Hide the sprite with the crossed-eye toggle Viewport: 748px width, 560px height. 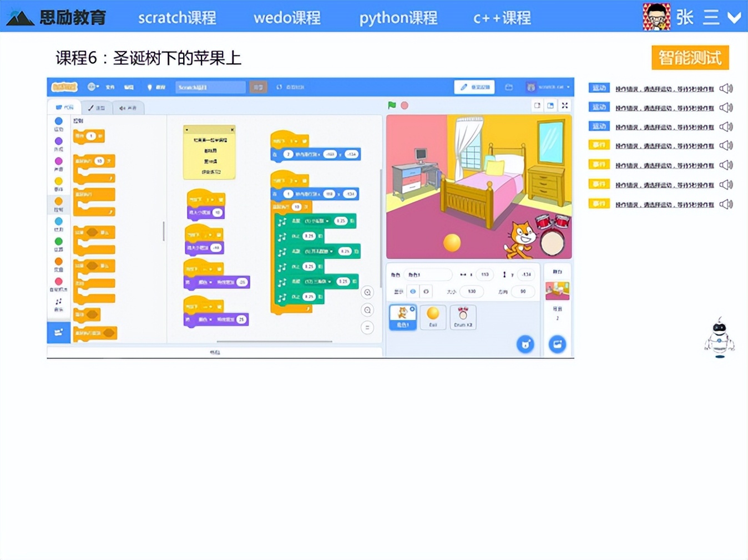tap(426, 292)
